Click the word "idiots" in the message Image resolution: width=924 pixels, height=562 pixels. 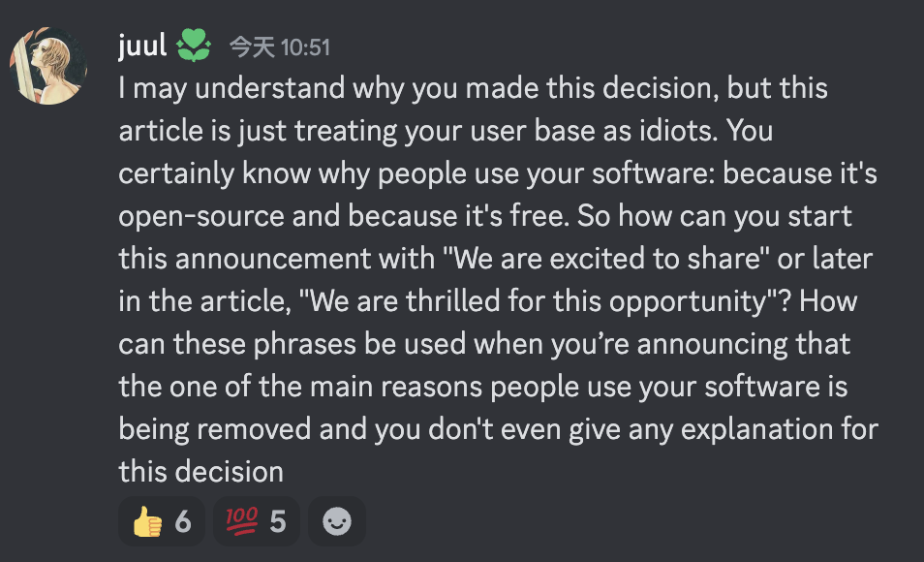tap(678, 131)
